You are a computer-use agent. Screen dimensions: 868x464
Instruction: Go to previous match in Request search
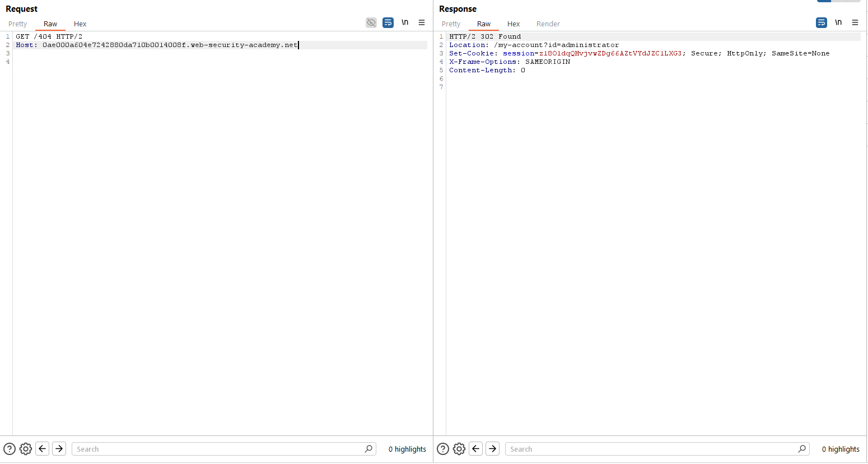(43, 449)
